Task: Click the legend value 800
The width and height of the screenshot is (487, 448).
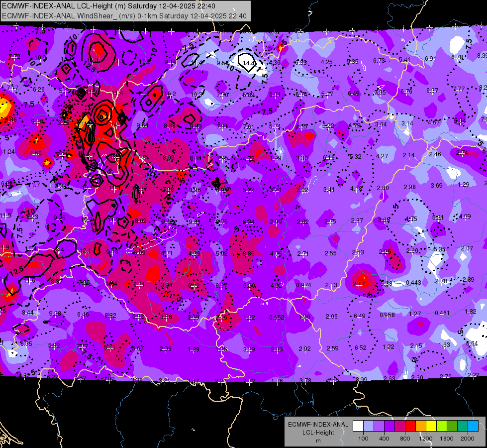Action: point(405,439)
